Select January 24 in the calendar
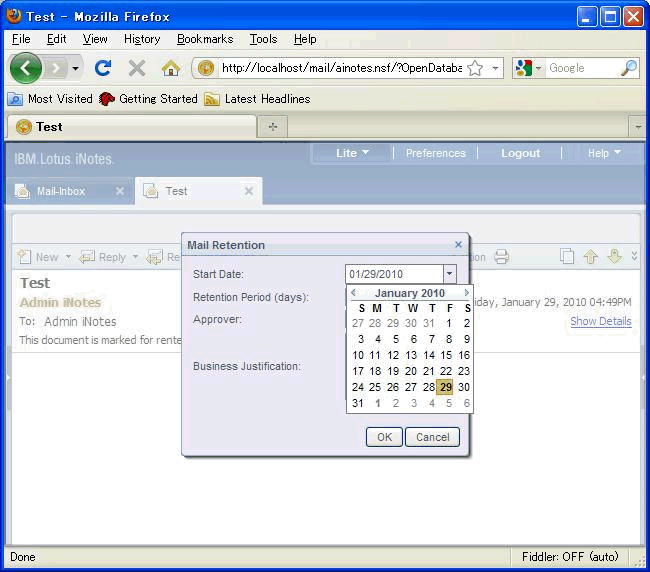 click(x=358, y=387)
